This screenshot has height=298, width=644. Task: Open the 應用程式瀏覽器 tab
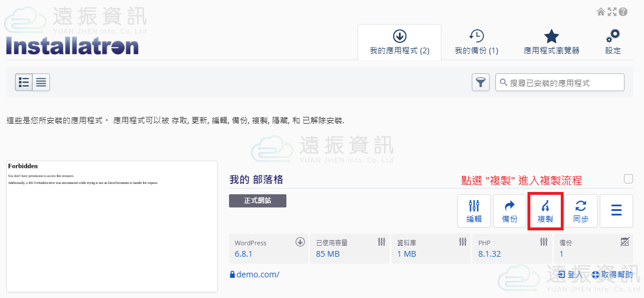(551, 42)
